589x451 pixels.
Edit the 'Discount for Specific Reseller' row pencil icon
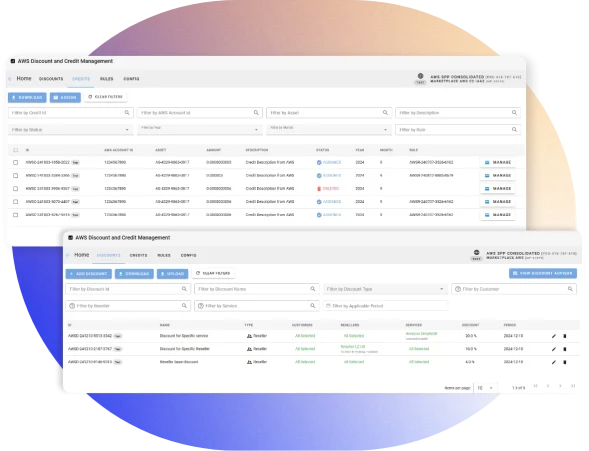pyautogui.click(x=554, y=349)
